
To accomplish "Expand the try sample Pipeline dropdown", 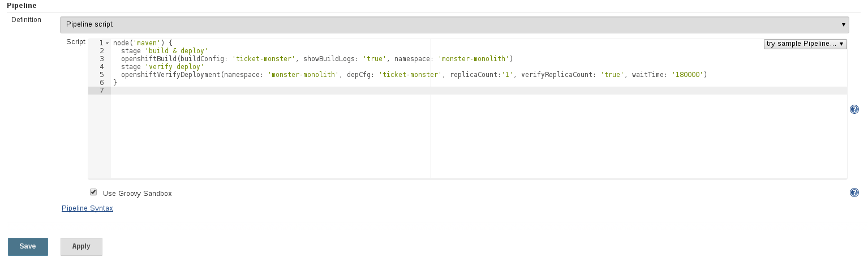I will point(805,44).
